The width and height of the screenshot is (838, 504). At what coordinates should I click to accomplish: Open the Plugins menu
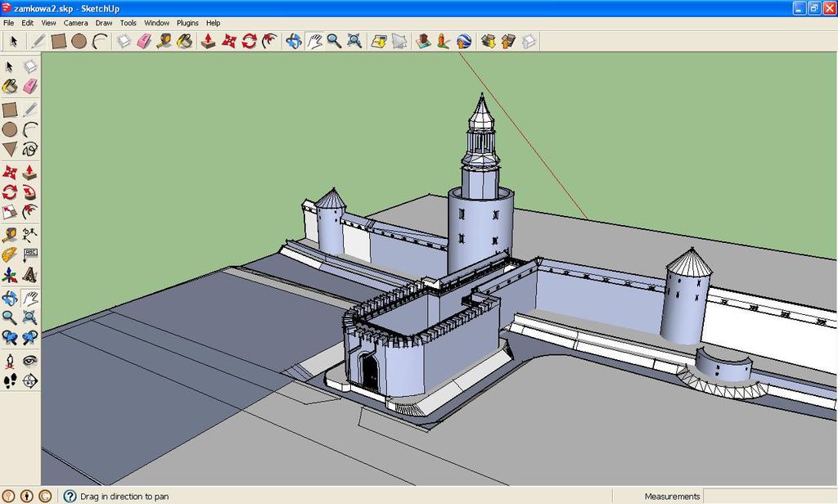[187, 23]
